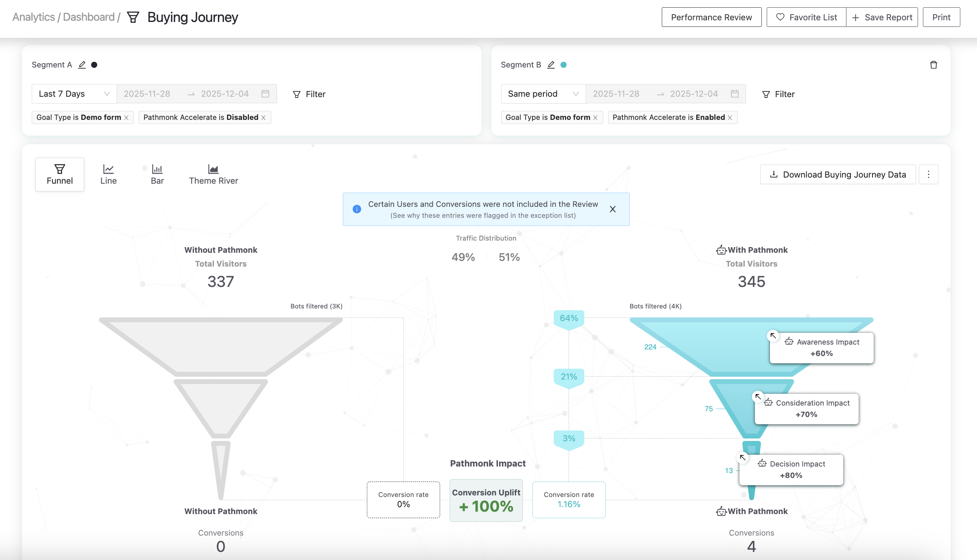Switch to the Line chart view
The width and height of the screenshot is (977, 560).
[x=109, y=174]
